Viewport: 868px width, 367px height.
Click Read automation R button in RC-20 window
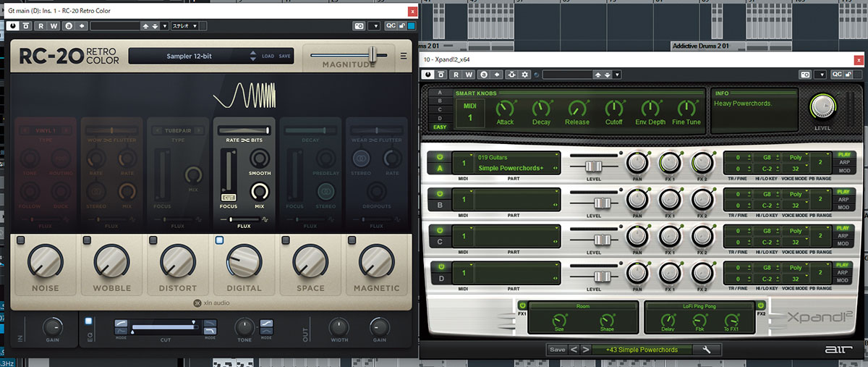(41, 26)
